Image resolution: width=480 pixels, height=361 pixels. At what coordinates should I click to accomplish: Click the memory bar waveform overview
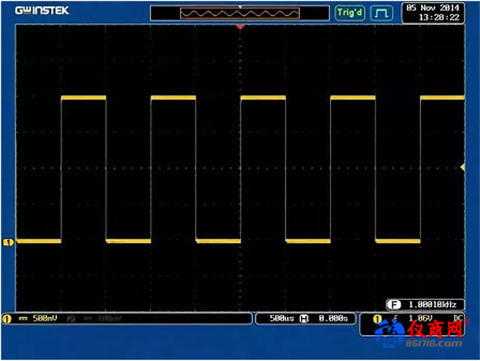[x=240, y=13]
